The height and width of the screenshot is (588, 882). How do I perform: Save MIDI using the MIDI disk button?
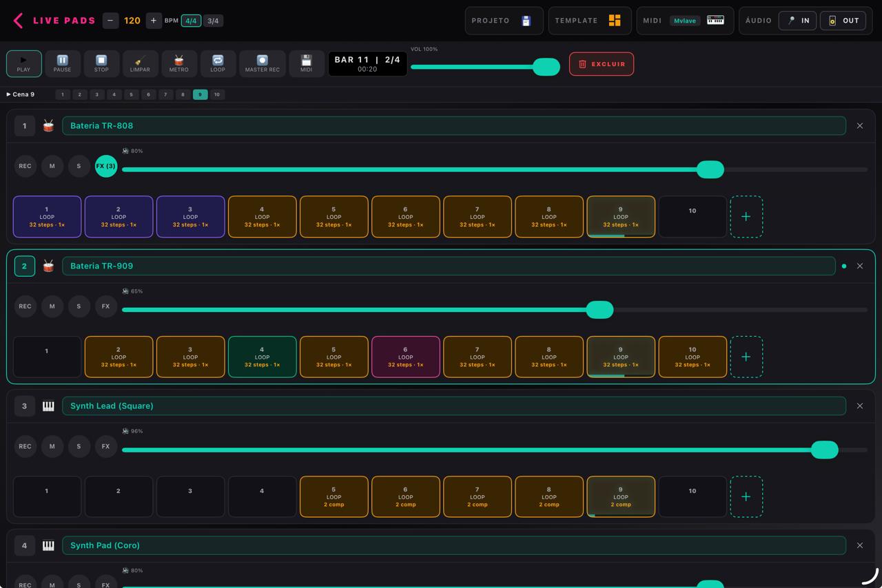(x=306, y=63)
